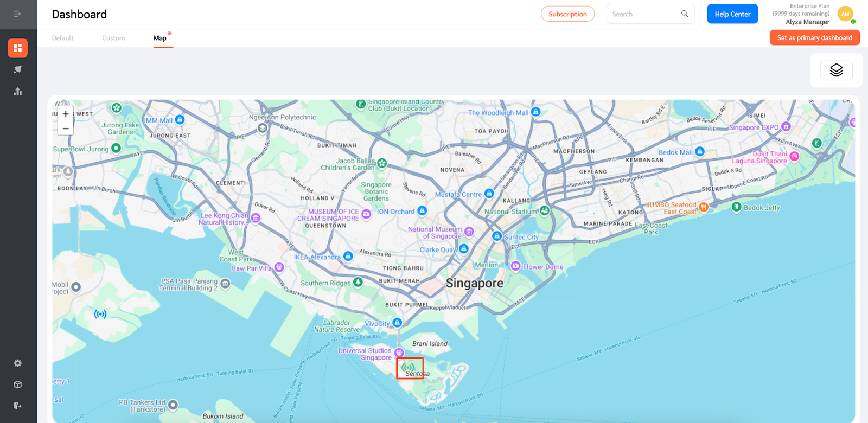
Task: Select the green signal marker at Sentosa
Action: [x=409, y=367]
